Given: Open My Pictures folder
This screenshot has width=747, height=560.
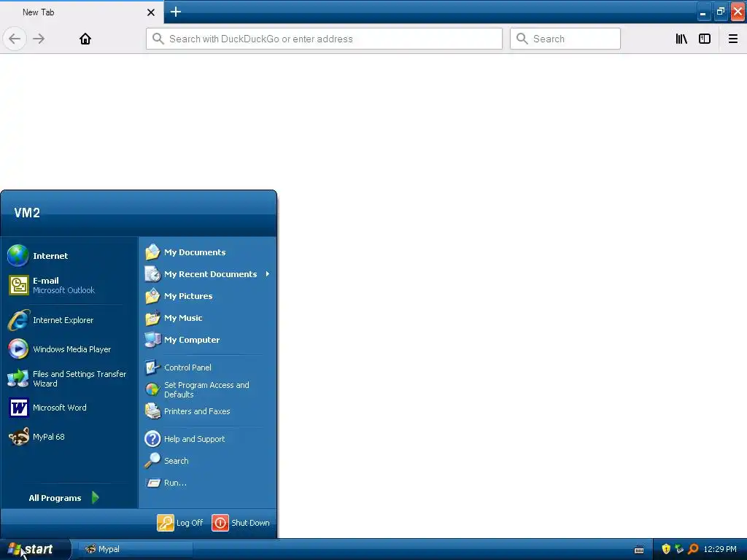Looking at the screenshot, I should [208, 296].
